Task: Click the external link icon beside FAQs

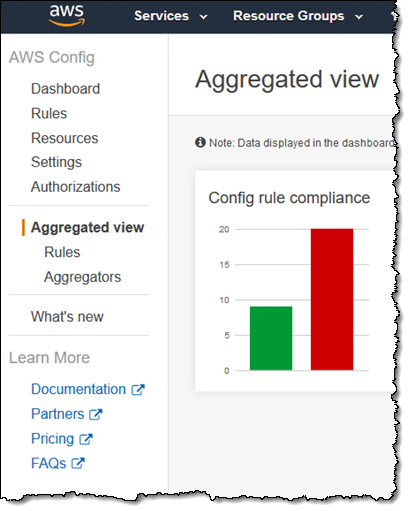Action: coord(78,464)
